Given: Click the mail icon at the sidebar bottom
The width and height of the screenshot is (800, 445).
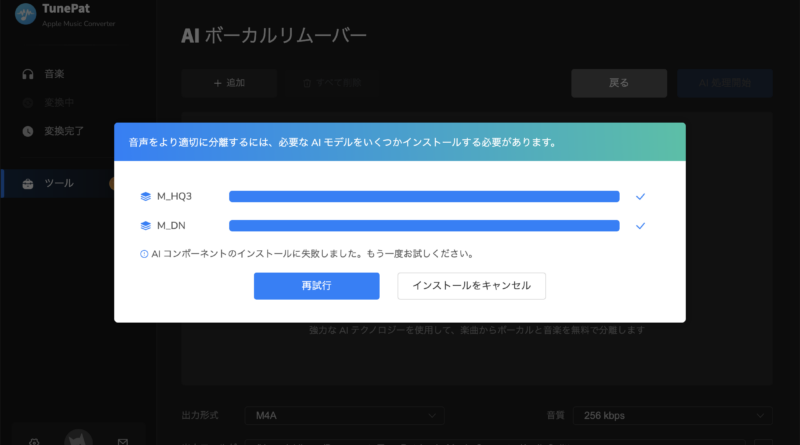Looking at the screenshot, I should pos(122,441).
